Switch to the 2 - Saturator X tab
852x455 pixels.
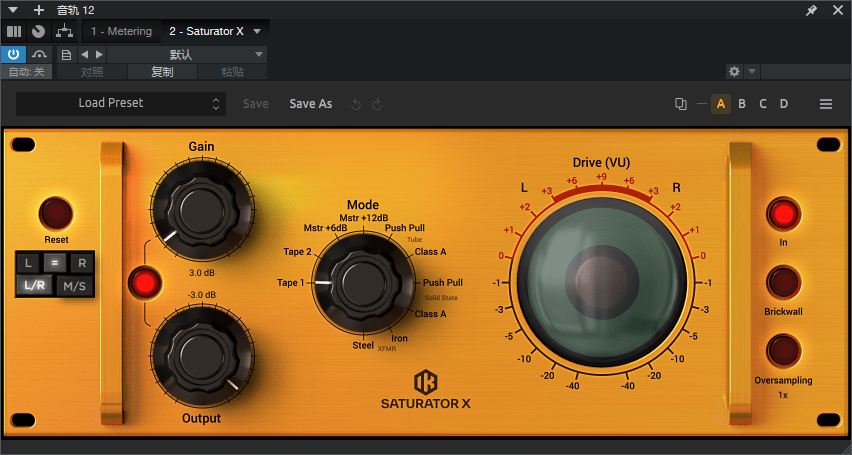[206, 32]
